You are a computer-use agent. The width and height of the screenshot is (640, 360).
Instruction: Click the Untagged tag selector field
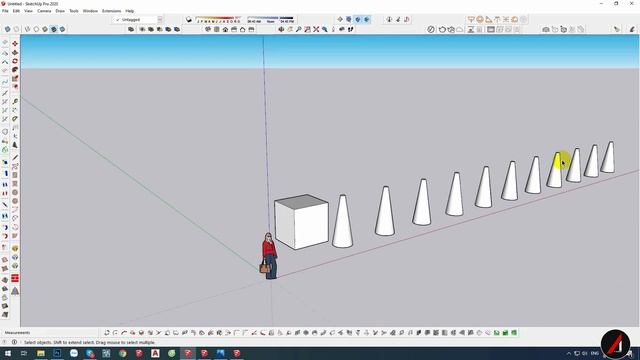pyautogui.click(x=136, y=20)
